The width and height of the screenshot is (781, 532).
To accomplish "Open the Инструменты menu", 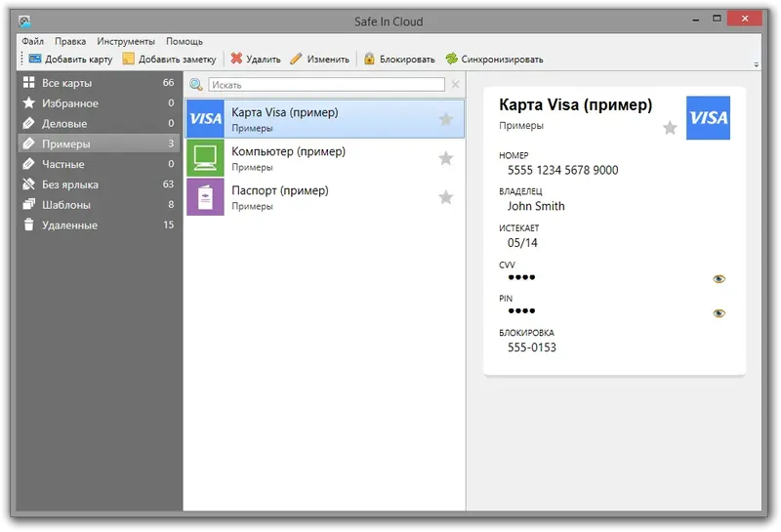I will [126, 41].
